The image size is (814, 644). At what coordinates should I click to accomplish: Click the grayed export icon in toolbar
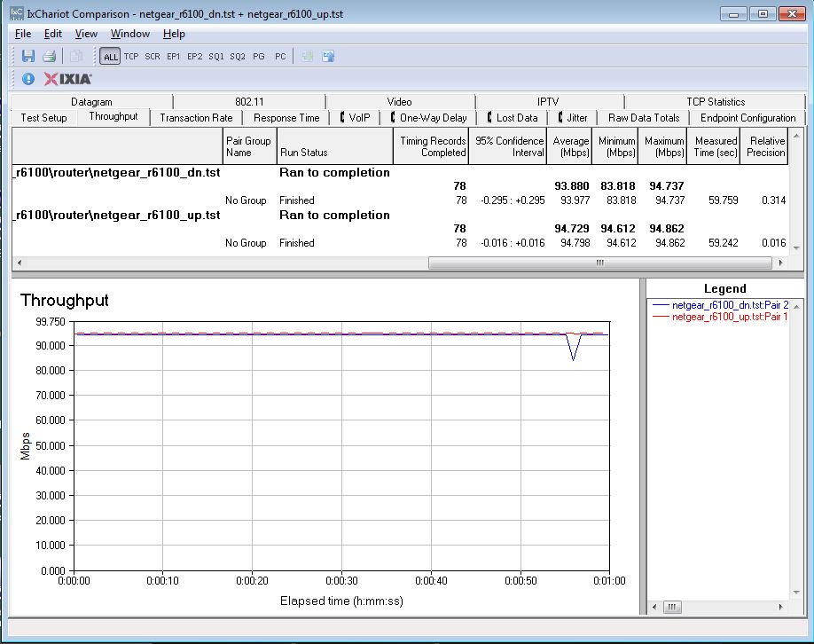(x=307, y=56)
